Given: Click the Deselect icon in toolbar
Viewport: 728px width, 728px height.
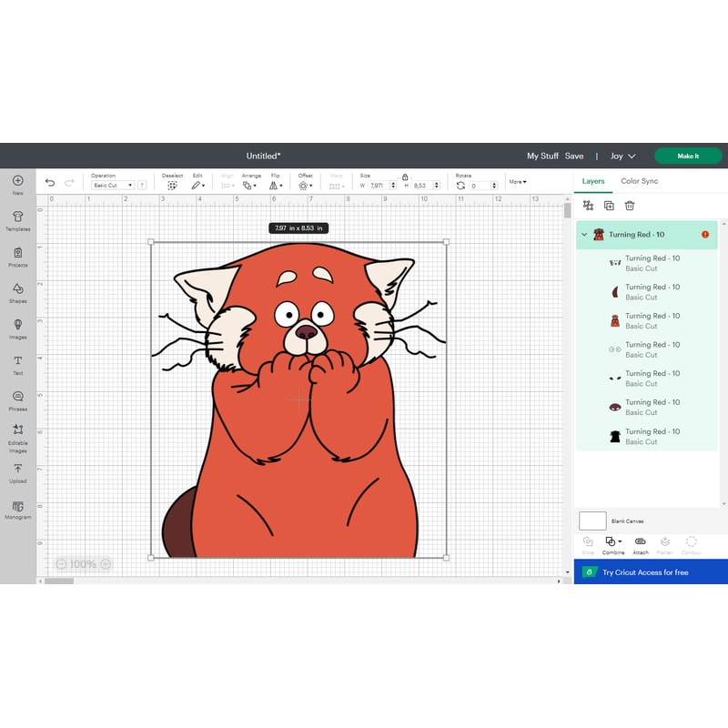Looking at the screenshot, I should point(172,183).
